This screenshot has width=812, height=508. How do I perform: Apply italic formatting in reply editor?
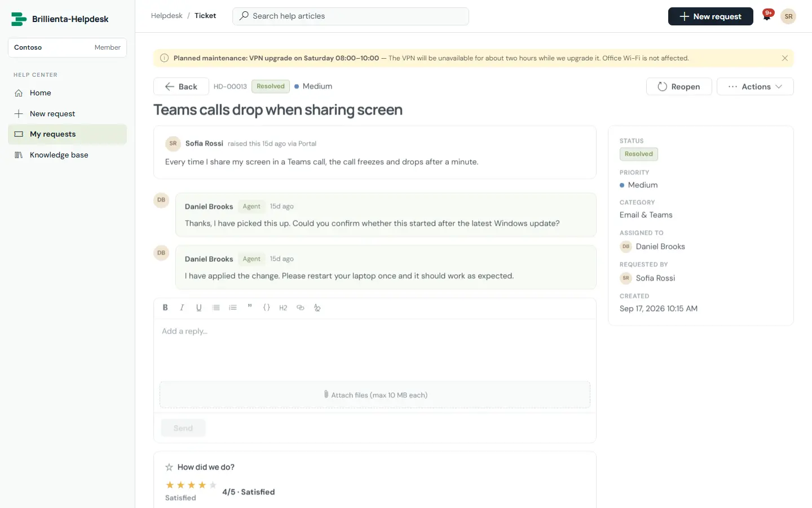point(182,308)
